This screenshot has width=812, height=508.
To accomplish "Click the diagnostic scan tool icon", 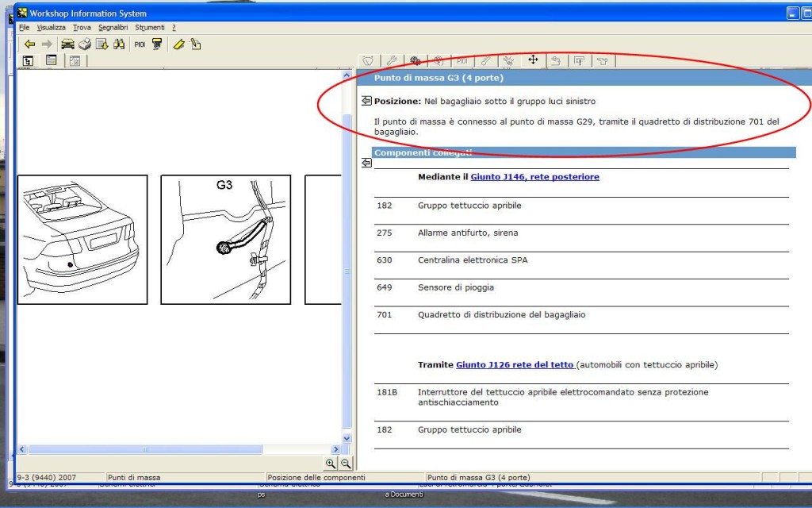I will pos(157,44).
